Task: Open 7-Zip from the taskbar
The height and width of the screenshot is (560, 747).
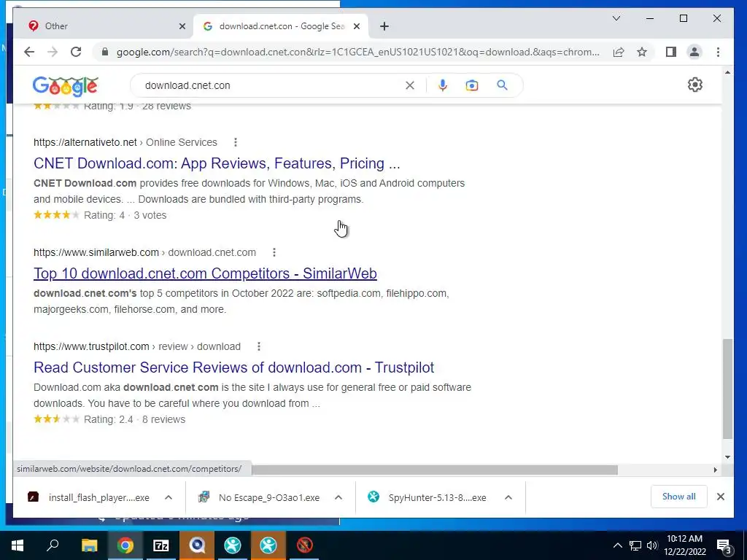Action: 160,545
